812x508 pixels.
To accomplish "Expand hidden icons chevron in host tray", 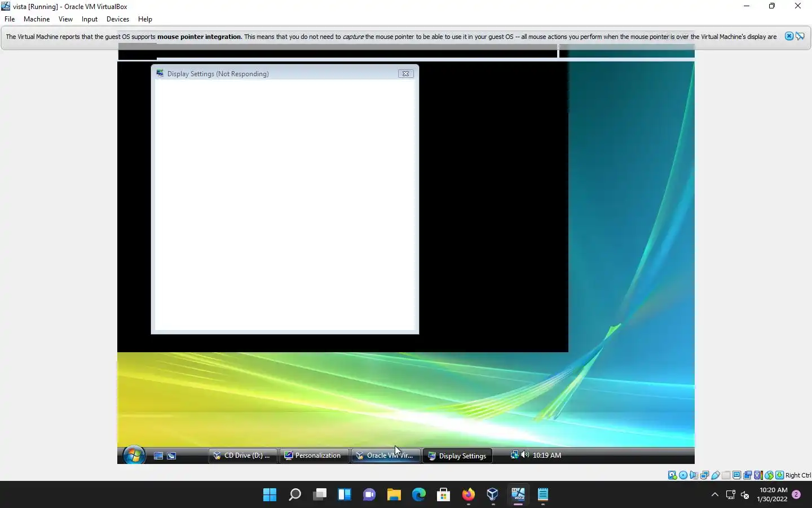I will 715,495.
